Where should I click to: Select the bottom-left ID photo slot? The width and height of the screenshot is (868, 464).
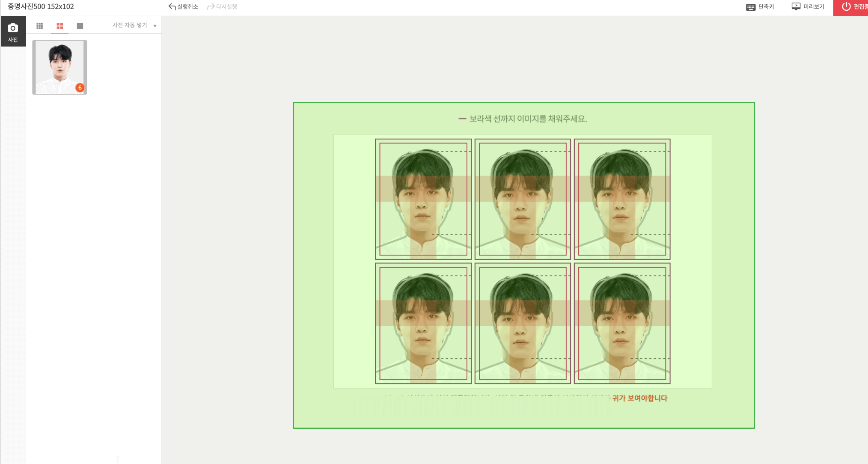click(x=423, y=323)
